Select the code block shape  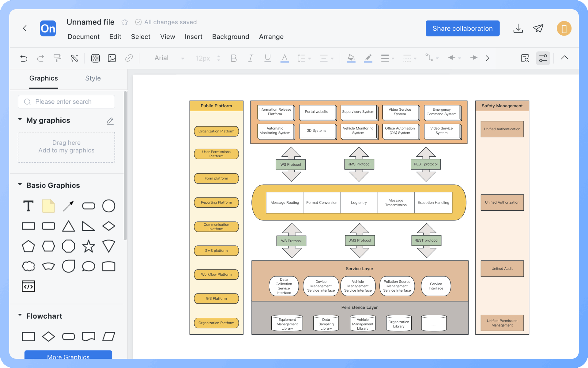tap(28, 286)
